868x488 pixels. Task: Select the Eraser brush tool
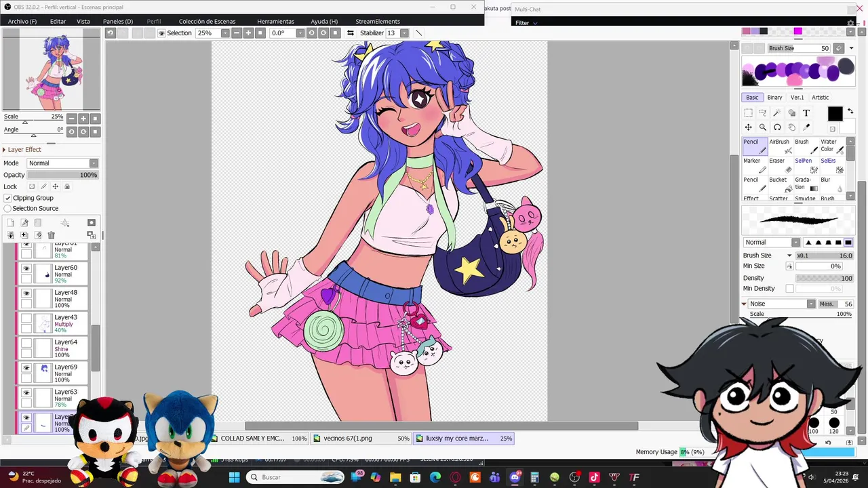781,165
